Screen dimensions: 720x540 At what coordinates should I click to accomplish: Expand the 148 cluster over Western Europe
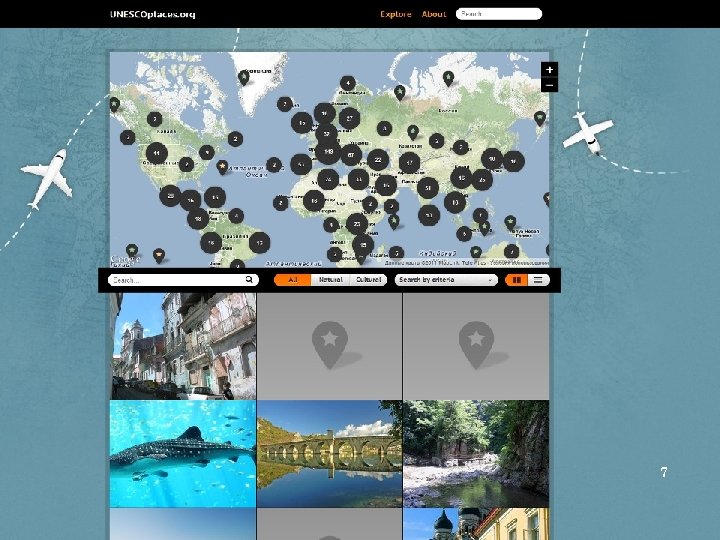point(328,152)
